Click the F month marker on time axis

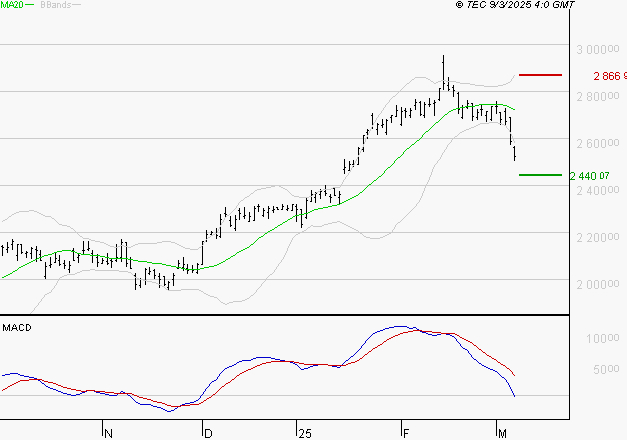[x=406, y=434]
